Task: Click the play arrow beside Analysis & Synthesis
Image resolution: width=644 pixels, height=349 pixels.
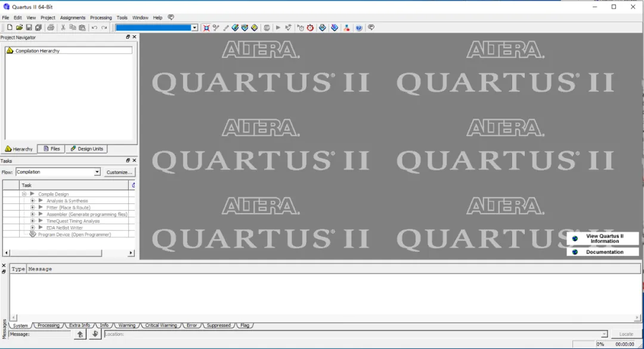Action: point(41,200)
